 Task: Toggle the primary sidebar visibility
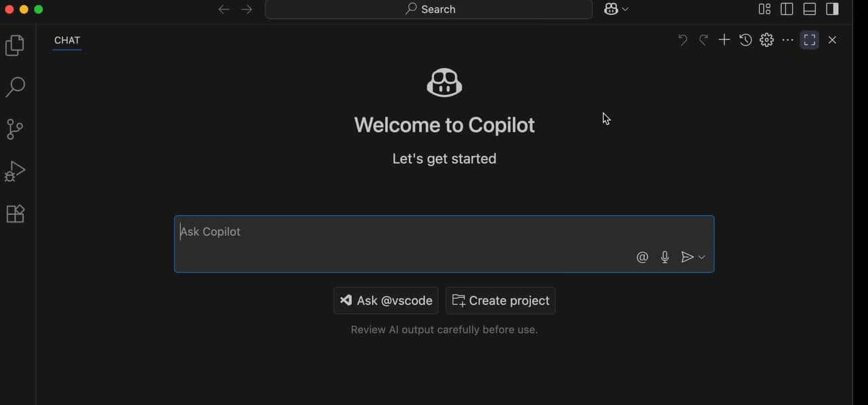point(787,9)
